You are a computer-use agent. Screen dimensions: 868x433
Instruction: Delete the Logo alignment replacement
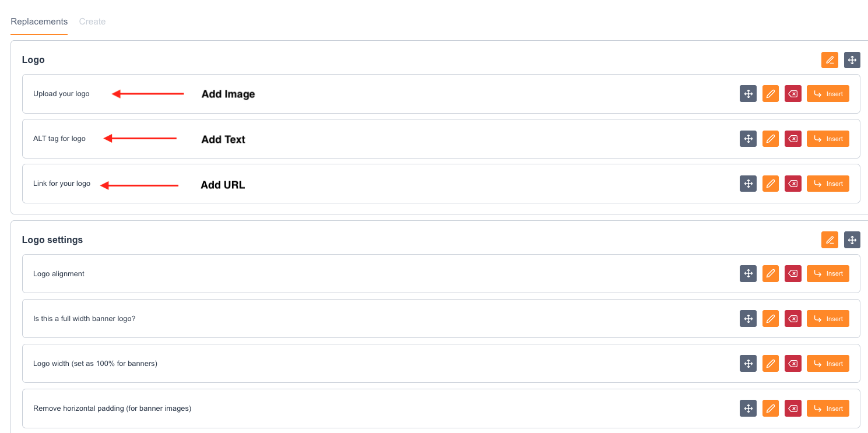point(793,273)
